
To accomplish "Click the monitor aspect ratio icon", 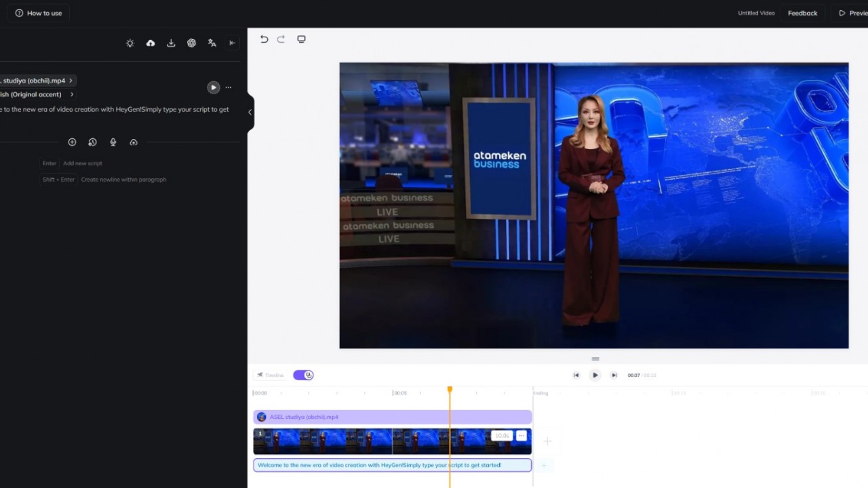I will coord(301,39).
